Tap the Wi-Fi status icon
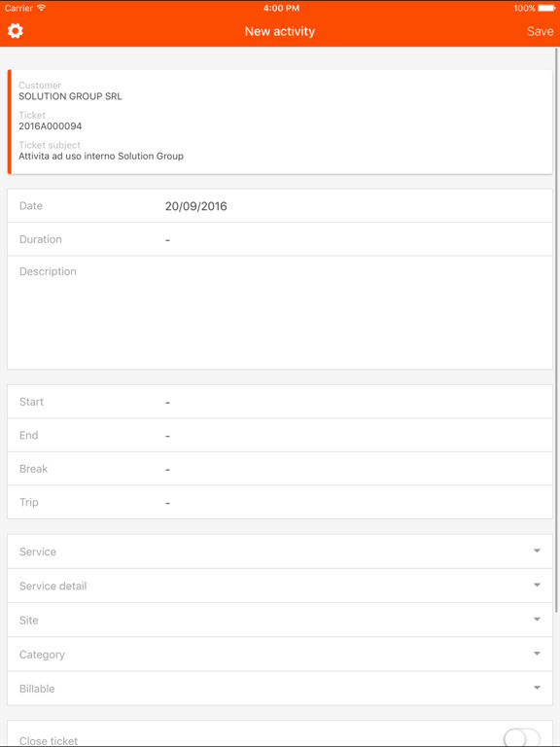 pyautogui.click(x=42, y=8)
